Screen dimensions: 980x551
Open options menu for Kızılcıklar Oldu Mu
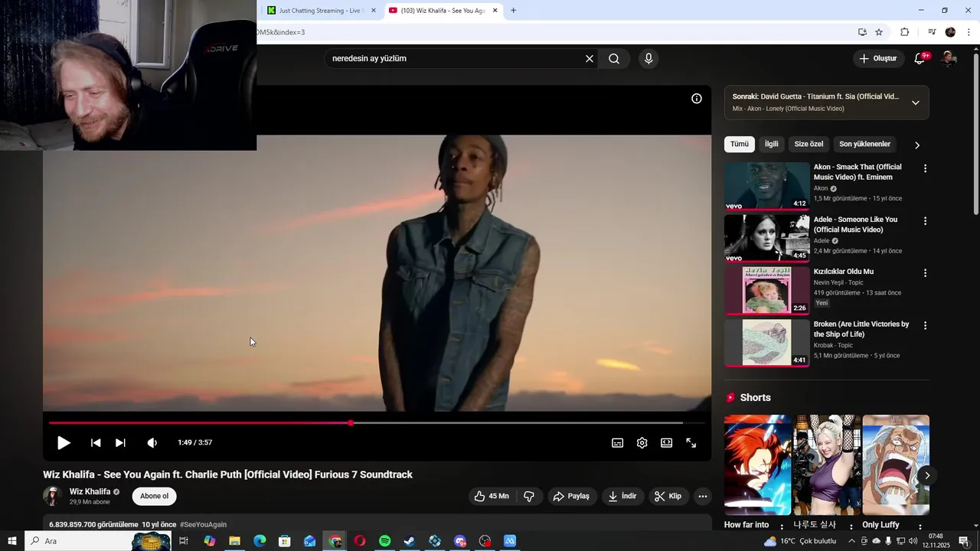coord(925,273)
